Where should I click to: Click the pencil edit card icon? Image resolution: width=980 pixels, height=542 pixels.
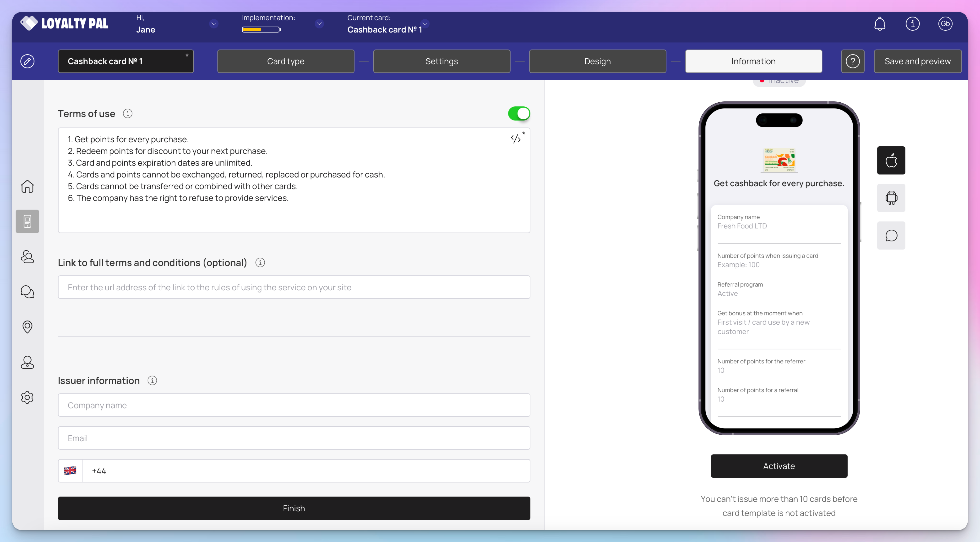click(27, 61)
